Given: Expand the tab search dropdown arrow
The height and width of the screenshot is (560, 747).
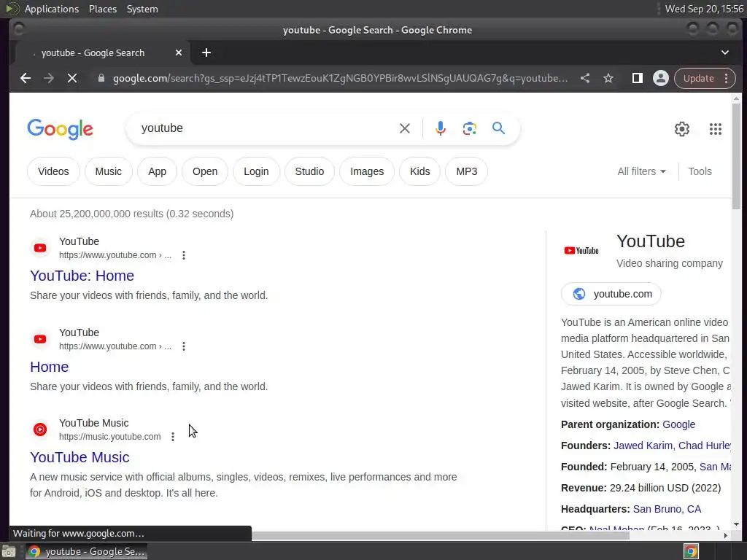Looking at the screenshot, I should 725,52.
